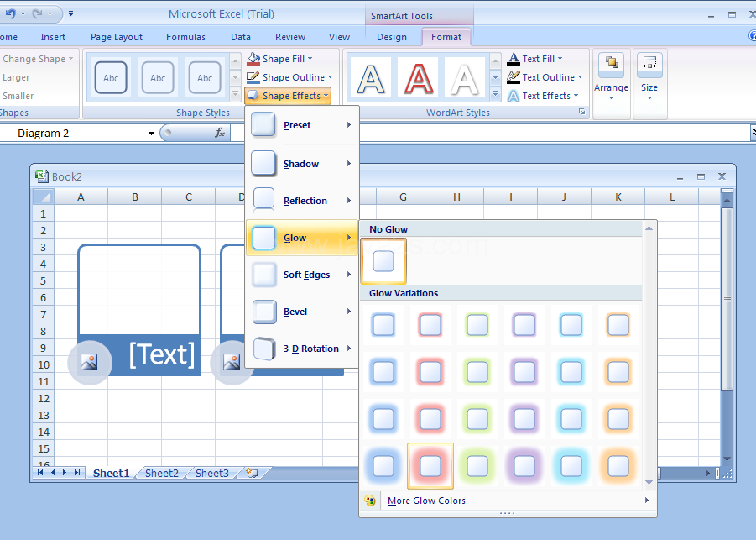Apply smallest aqua glow in first row
Image resolution: width=756 pixels, height=540 pixels.
(571, 325)
